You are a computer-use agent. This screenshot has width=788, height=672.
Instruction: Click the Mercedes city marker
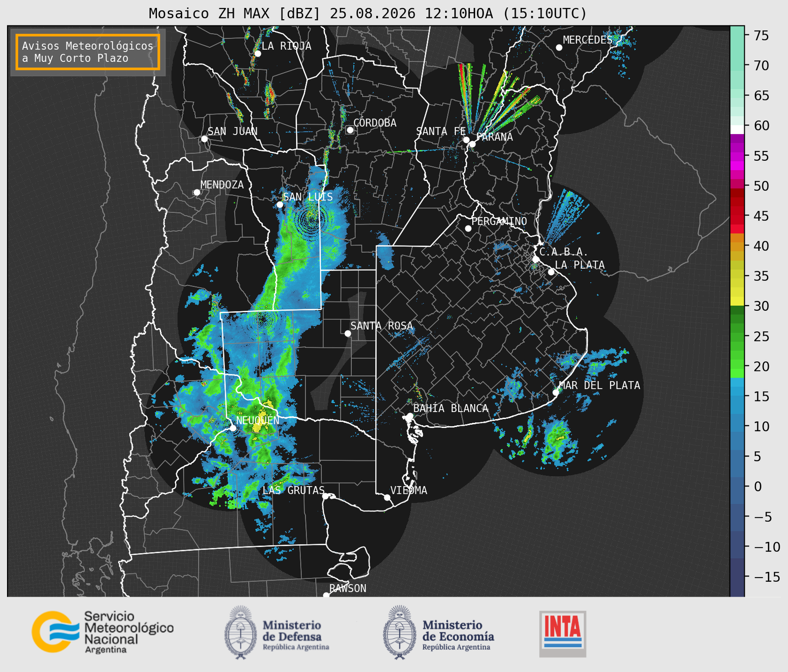point(559,48)
